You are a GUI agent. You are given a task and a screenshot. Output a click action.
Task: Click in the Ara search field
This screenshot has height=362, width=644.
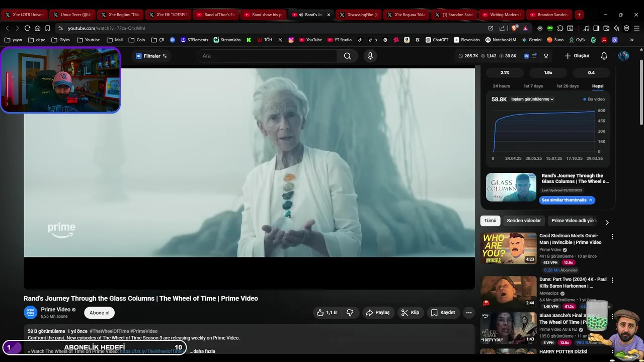pos(267,56)
